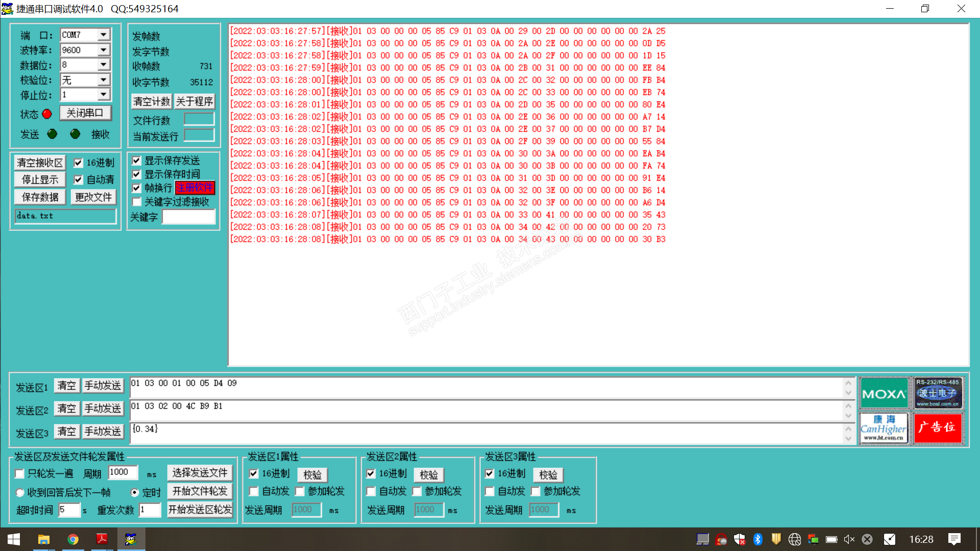Click the red 注册软件 label
Image resolution: width=980 pixels, height=551 pixels.
click(195, 188)
